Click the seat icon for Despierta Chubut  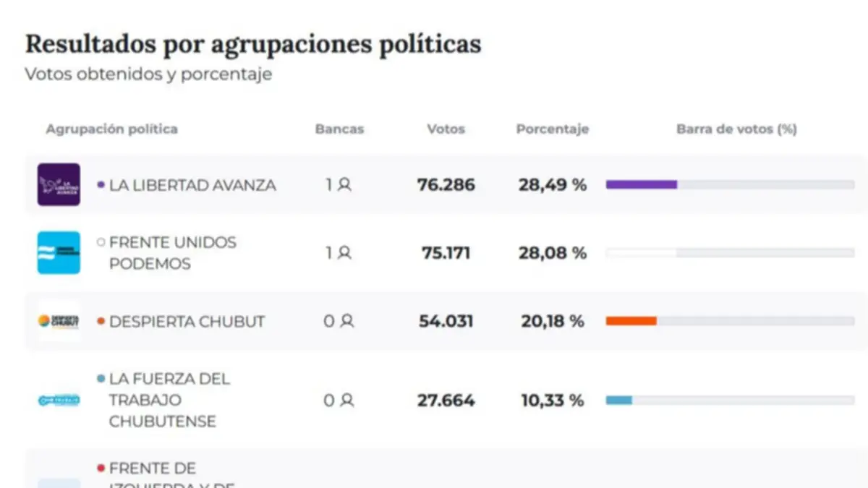point(347,321)
